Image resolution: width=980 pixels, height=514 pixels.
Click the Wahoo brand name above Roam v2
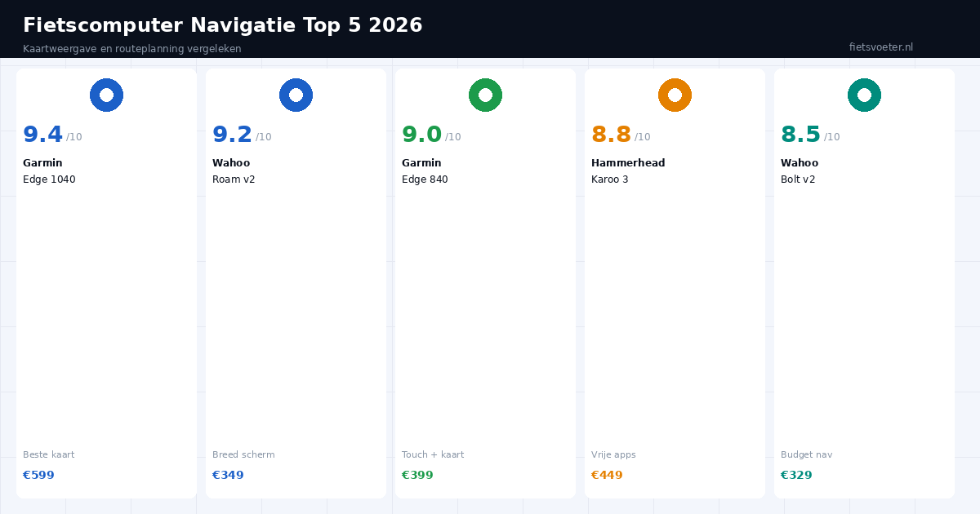(x=231, y=163)
